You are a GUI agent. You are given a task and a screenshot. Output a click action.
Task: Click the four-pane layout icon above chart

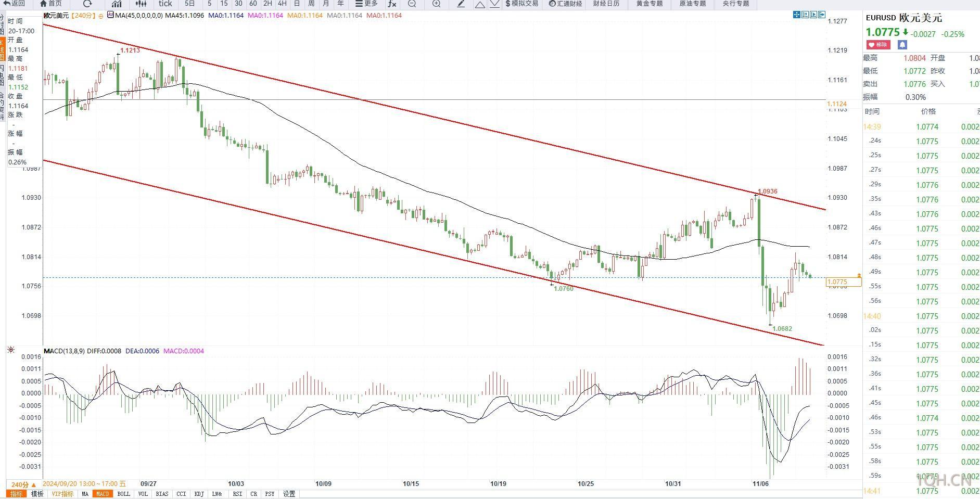tap(797, 15)
